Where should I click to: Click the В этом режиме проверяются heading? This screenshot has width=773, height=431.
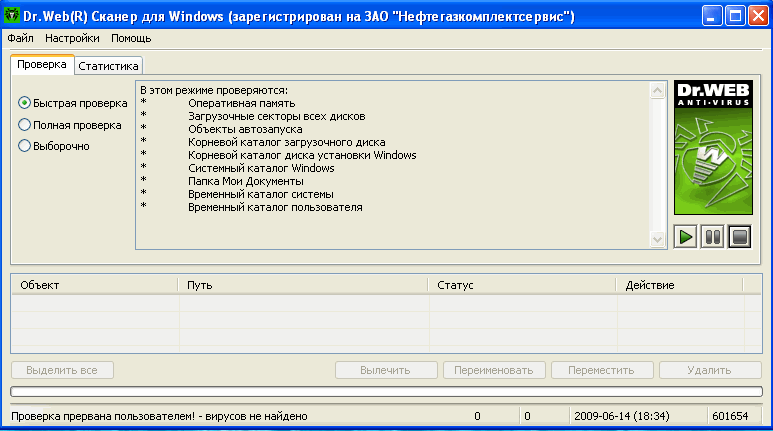[x=214, y=91]
